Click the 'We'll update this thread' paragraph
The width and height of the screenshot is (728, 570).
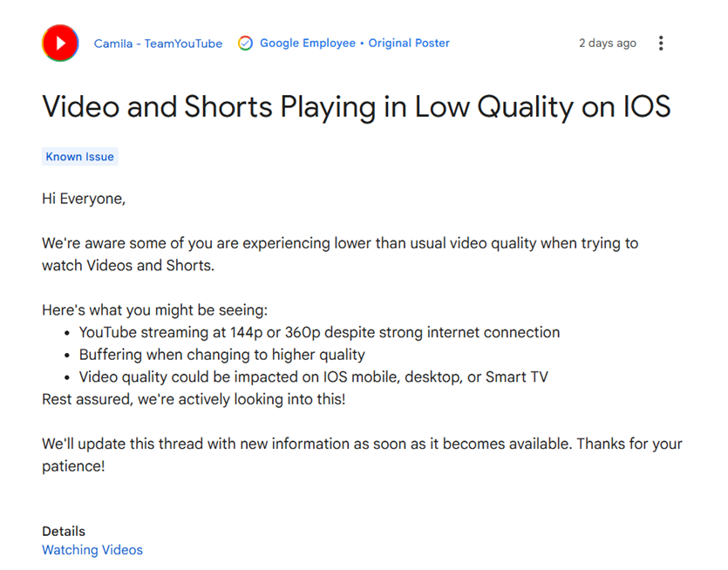coord(362,454)
